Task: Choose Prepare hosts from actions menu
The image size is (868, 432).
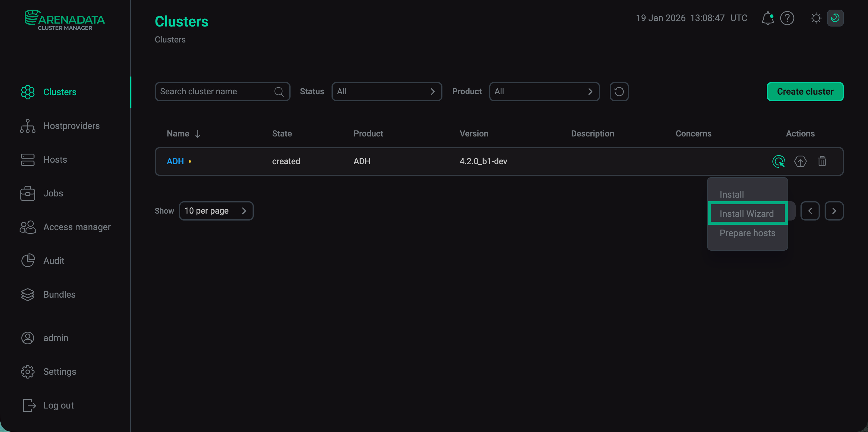Action: coord(747,233)
